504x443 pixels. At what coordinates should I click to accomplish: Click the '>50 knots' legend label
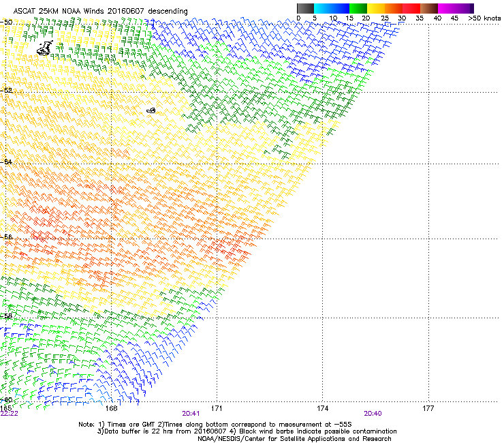(484, 18)
